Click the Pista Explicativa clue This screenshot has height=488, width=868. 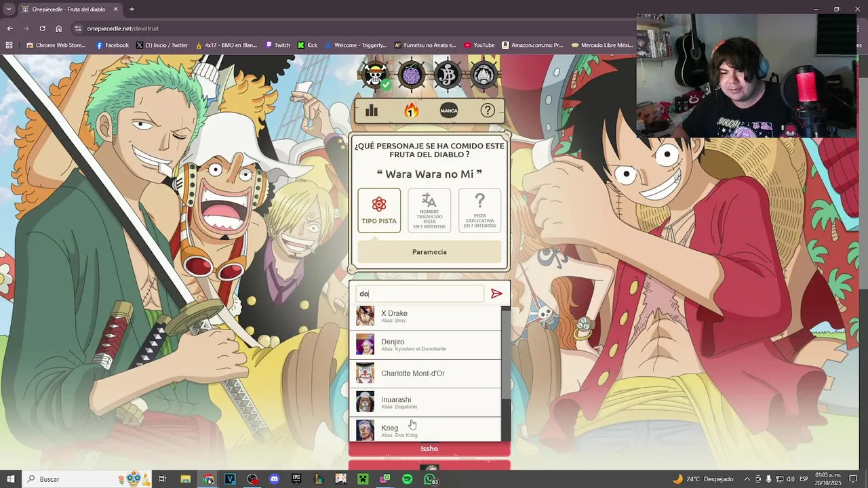pos(479,211)
